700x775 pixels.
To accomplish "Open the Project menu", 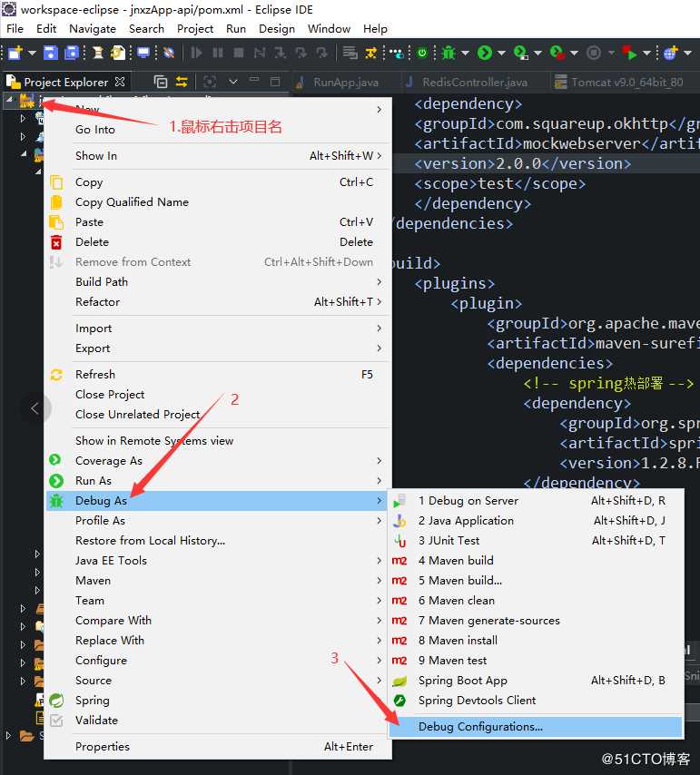I will pyautogui.click(x=195, y=29).
